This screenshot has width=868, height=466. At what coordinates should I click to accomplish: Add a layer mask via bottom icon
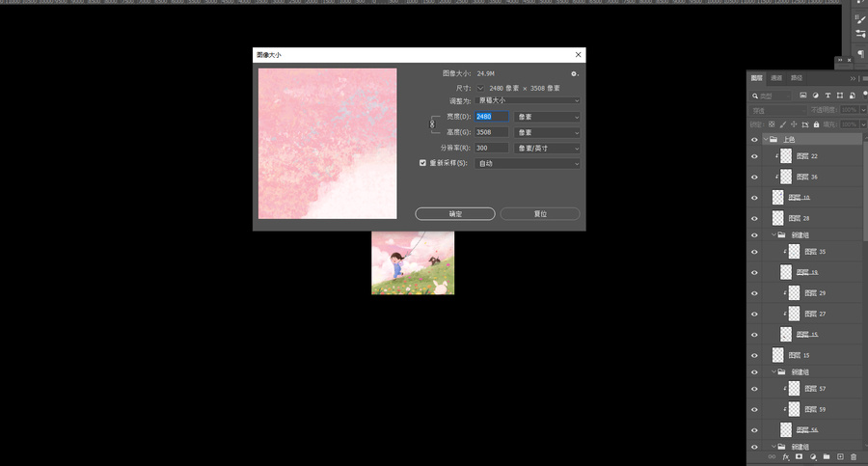click(x=799, y=457)
